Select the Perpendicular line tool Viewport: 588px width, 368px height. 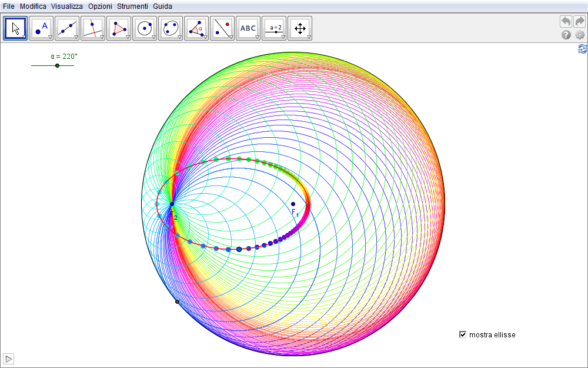pos(93,28)
